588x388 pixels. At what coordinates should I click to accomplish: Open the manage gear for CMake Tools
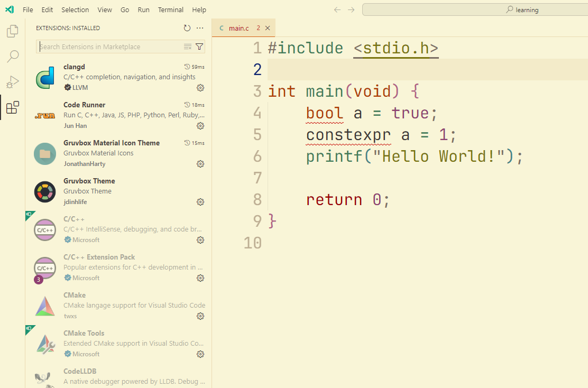(x=200, y=354)
